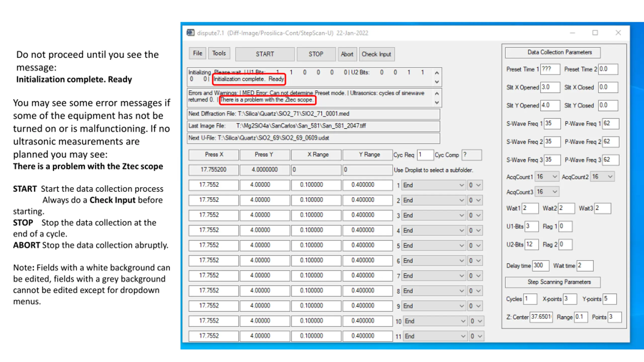The width and height of the screenshot is (644, 362).
Task: Click the U1-Bits input field
Action: pyautogui.click(x=532, y=226)
